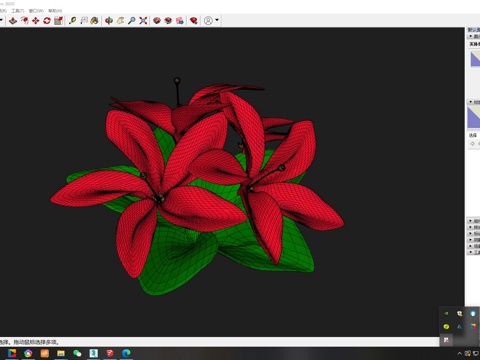Click the Zoom Extents tool
This screenshot has width=480, height=360.
coord(143,21)
